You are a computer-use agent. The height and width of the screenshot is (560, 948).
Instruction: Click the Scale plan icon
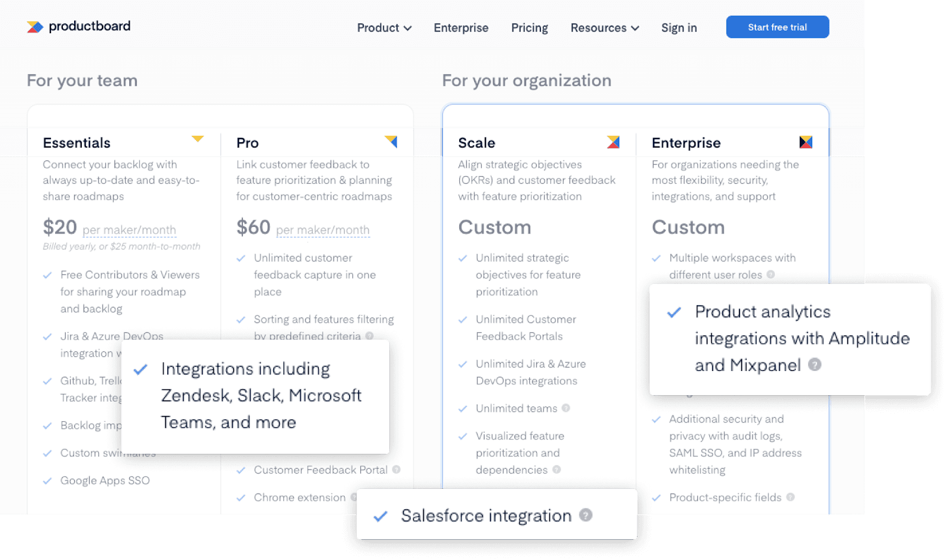(613, 142)
